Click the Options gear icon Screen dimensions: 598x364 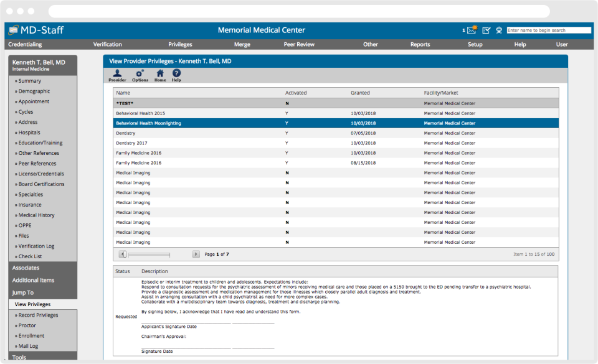click(140, 75)
